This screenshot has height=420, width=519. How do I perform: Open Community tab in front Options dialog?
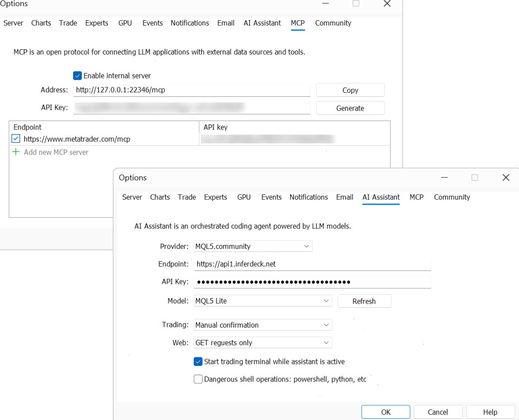[452, 197]
